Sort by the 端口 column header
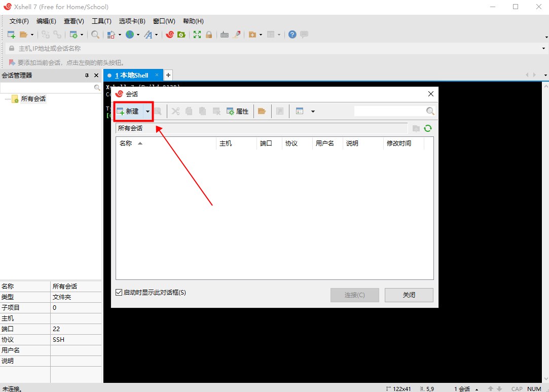The width and height of the screenshot is (549, 392). pyautogui.click(x=269, y=144)
